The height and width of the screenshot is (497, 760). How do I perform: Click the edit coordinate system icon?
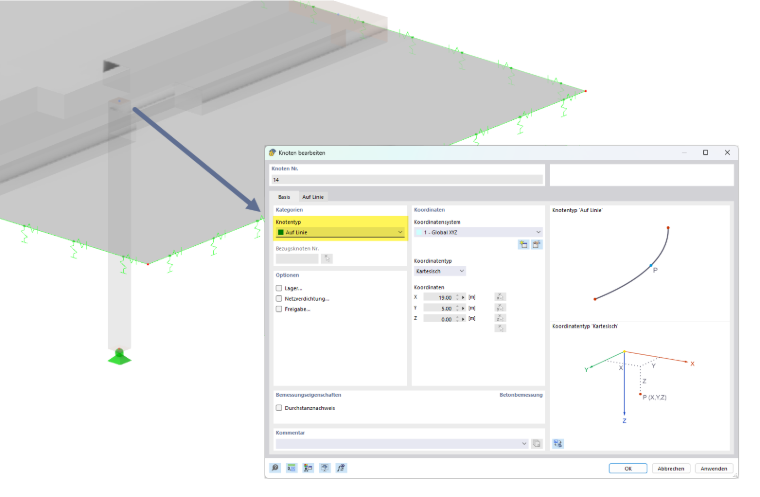point(537,245)
